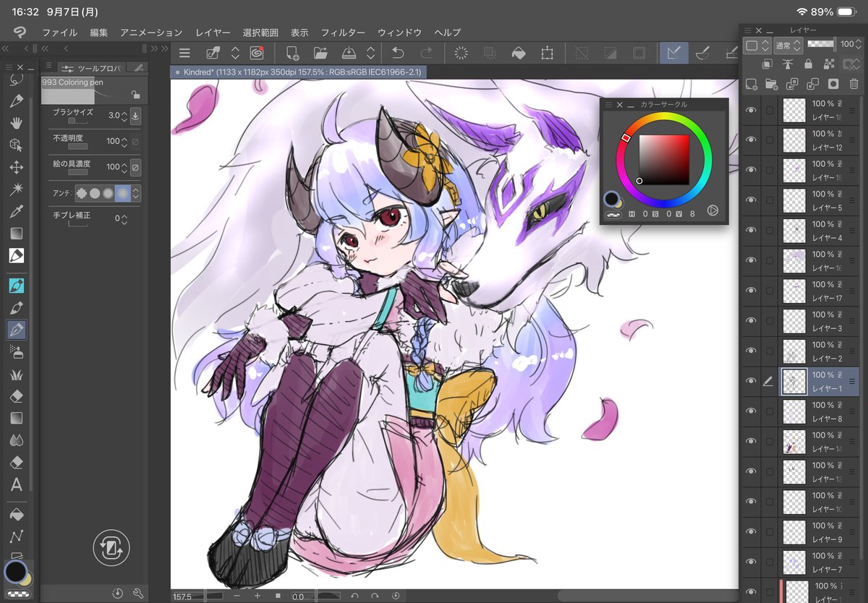Open the 編集 menu
This screenshot has width=868, height=603.
(x=99, y=33)
